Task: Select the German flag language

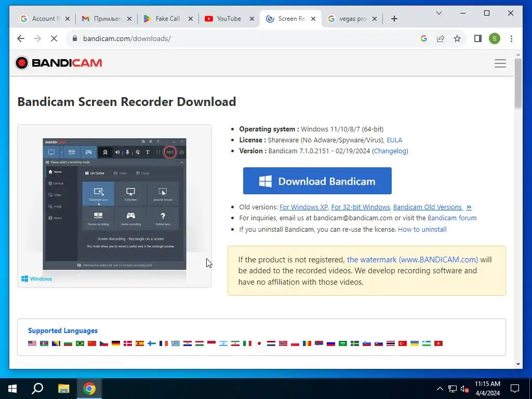Action: pyautogui.click(x=116, y=343)
